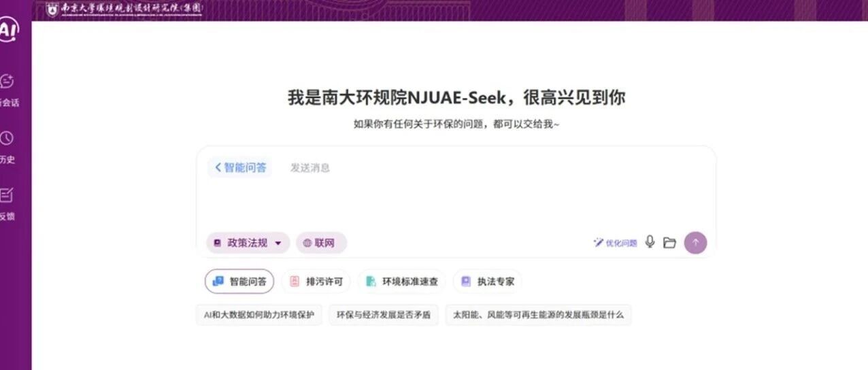Start a new conversation from the sidebar icon
The width and height of the screenshot is (868, 370).
tap(7, 82)
